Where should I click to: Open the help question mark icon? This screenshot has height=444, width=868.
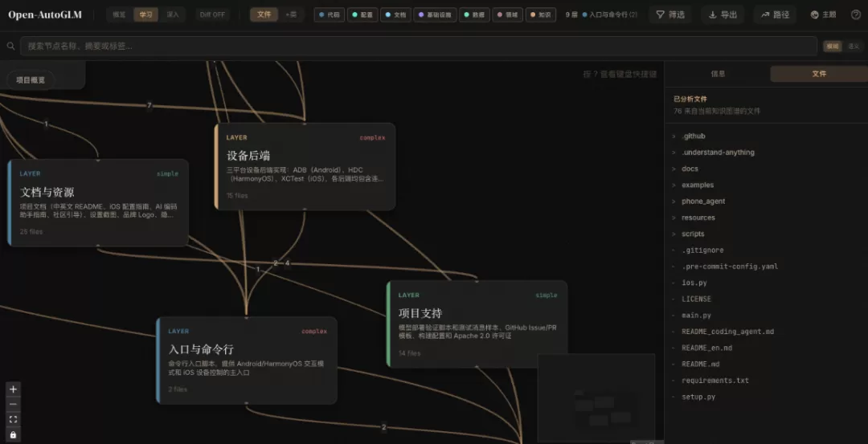click(855, 15)
